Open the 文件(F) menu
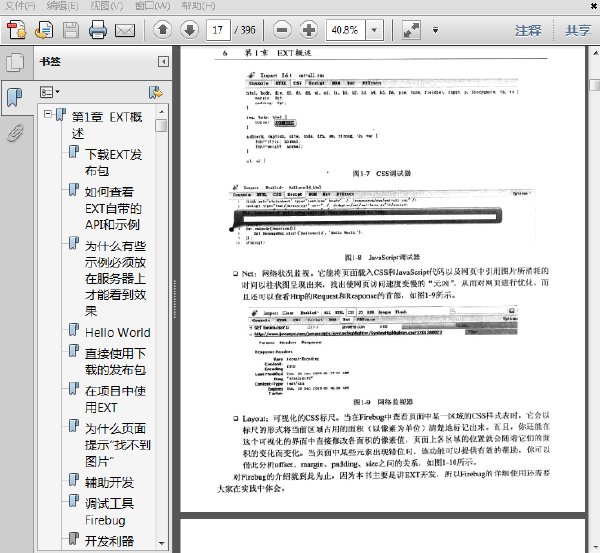Screen dimensions: 600x553 pyautogui.click(x=20, y=6)
